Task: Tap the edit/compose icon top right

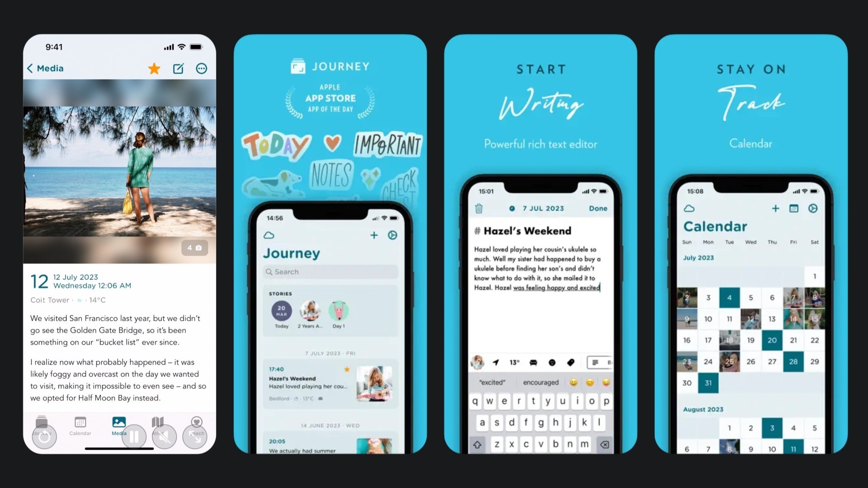Action: 179,68
